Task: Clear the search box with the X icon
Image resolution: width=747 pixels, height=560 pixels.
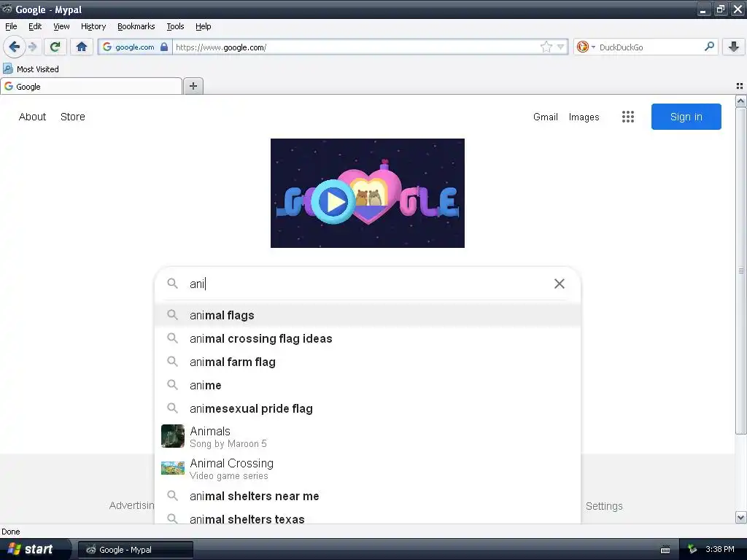Action: pos(560,284)
